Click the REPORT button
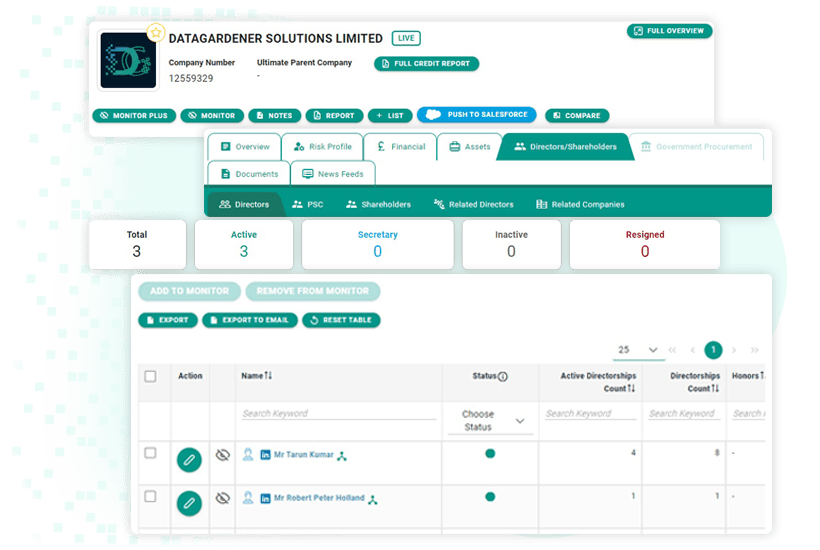 [335, 116]
